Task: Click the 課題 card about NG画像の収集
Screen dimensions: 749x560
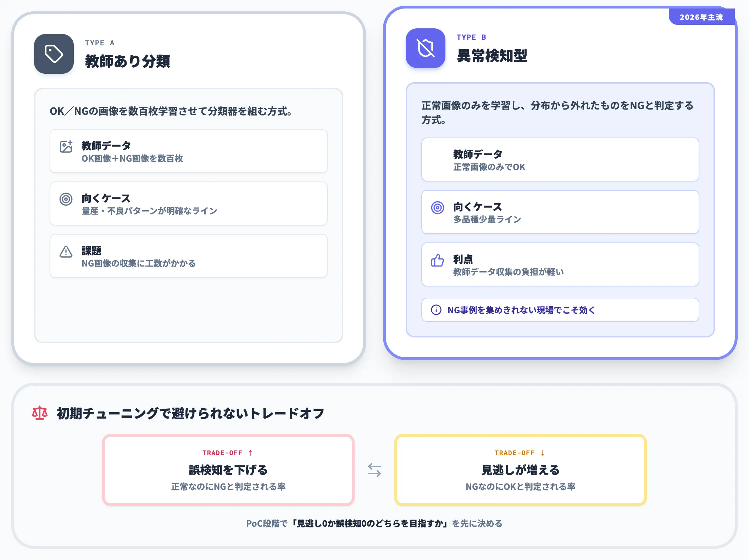Action: tap(189, 256)
